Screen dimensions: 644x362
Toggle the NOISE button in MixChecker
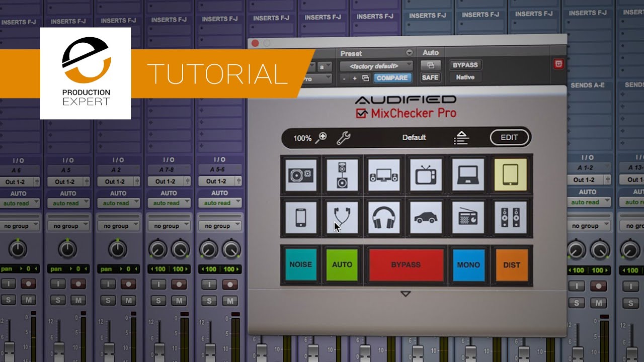pos(301,264)
